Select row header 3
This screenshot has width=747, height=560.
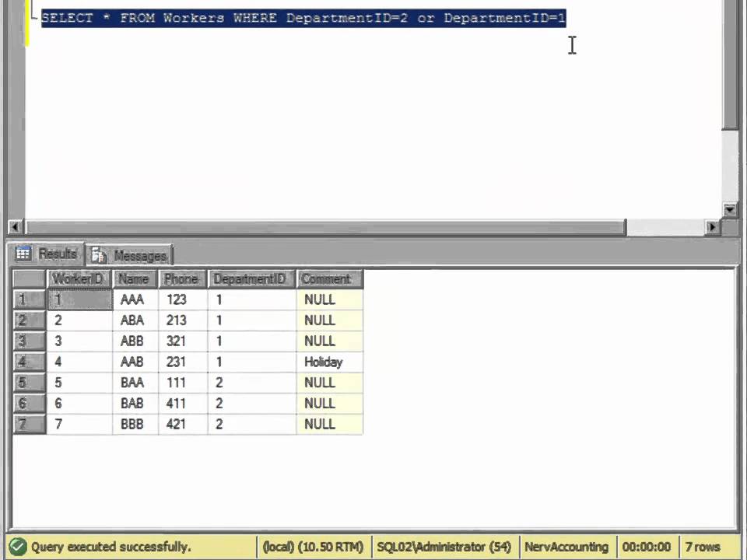coord(29,341)
